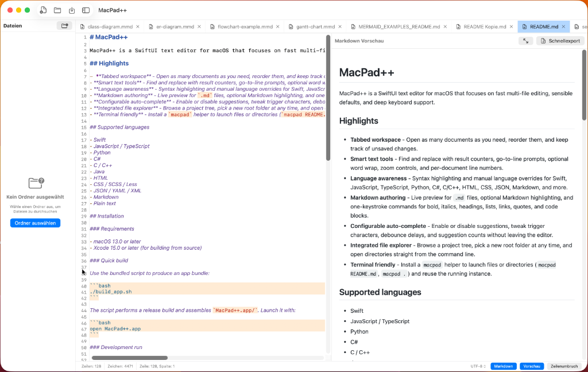This screenshot has height=372, width=588.
Task: Click the Schnellexport button
Action: click(x=560, y=40)
